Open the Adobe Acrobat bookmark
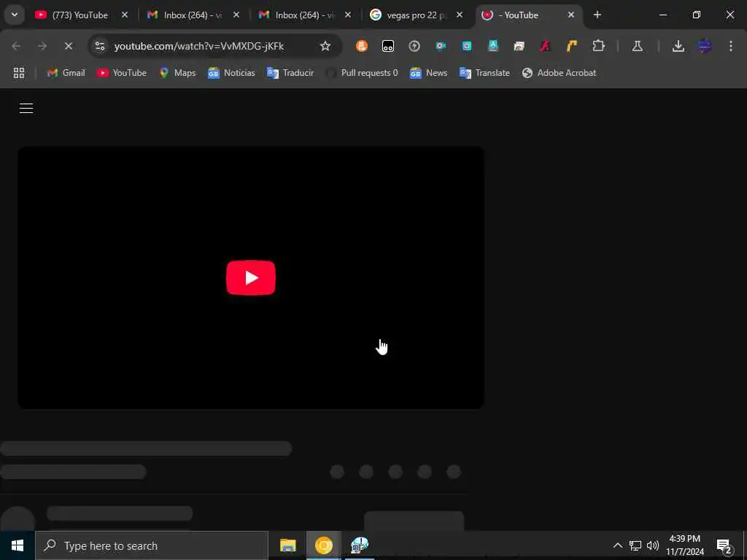The image size is (747, 560). [559, 73]
